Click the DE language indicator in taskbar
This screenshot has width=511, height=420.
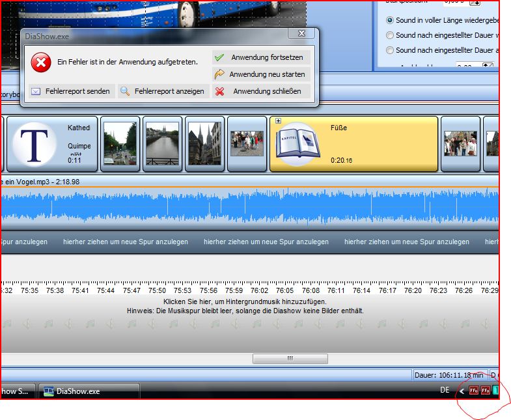click(x=445, y=390)
